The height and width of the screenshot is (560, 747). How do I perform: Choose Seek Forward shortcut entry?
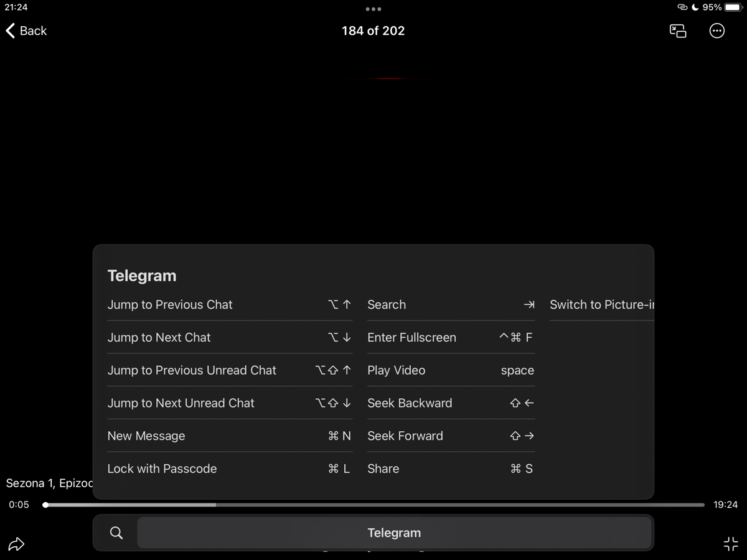pos(451,436)
